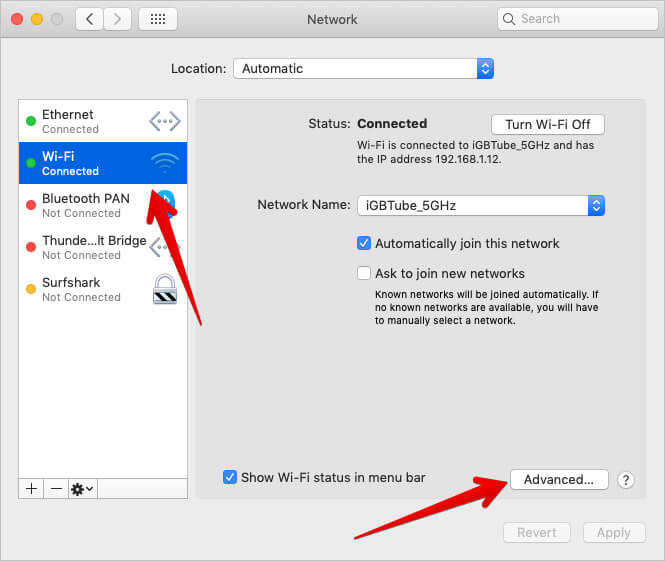Image resolution: width=665 pixels, height=561 pixels.
Task: Click the Revert button
Action: point(536,533)
